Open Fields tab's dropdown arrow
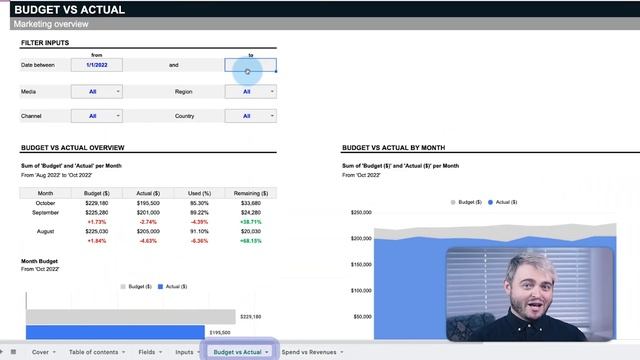 pyautogui.click(x=160, y=352)
